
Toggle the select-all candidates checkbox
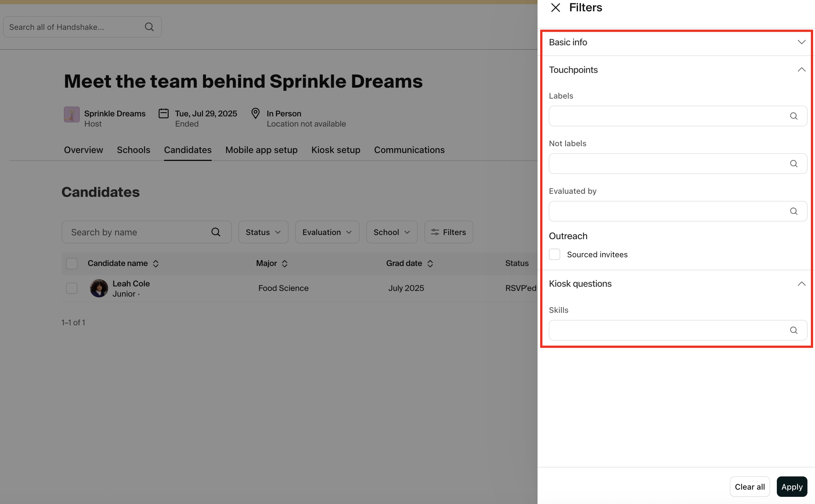[72, 263]
